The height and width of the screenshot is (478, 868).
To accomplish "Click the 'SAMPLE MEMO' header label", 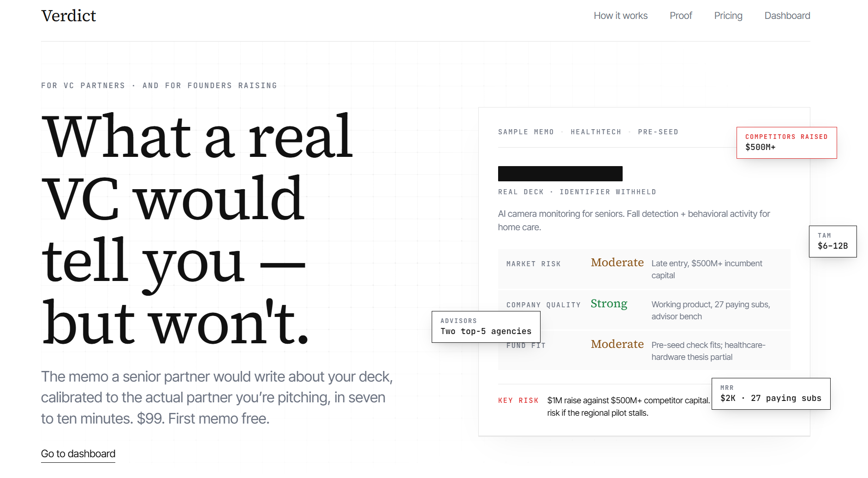I will [x=526, y=132].
